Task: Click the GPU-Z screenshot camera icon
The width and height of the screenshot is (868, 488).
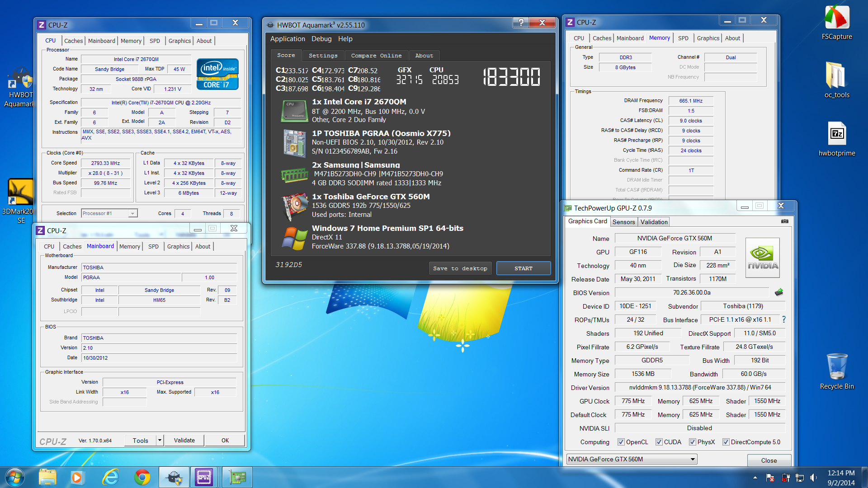Action: 784,221
